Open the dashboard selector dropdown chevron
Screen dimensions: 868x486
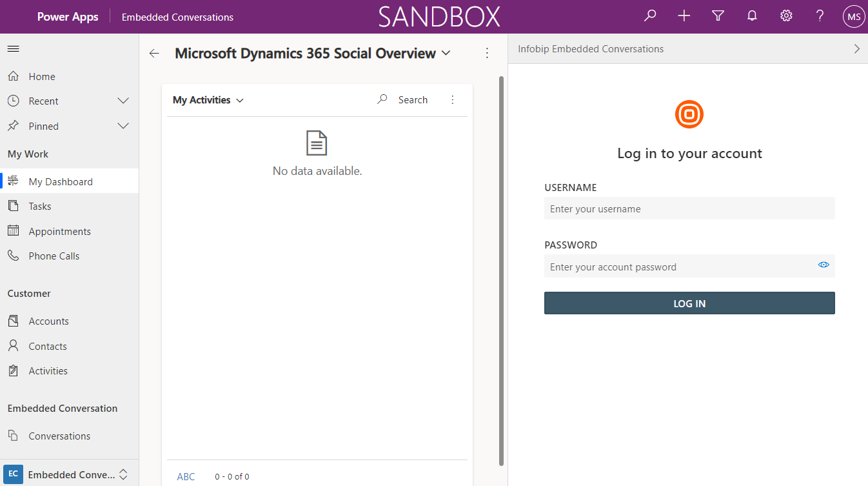446,54
